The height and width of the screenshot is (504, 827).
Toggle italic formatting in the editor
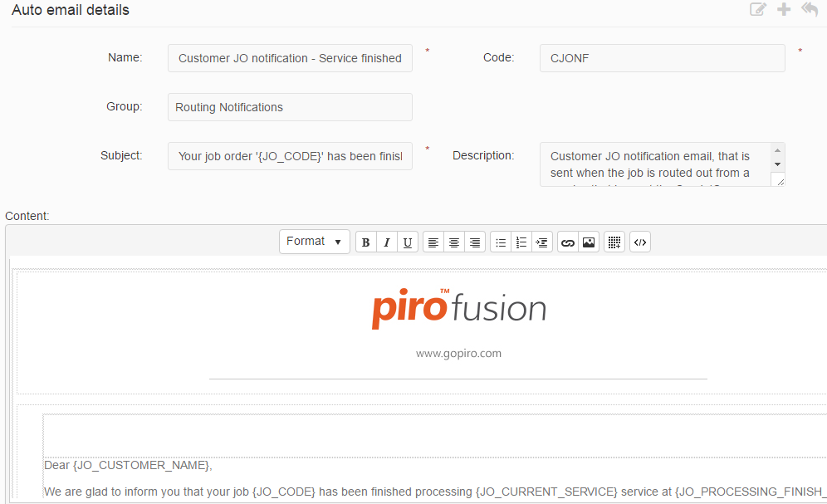[387, 242]
